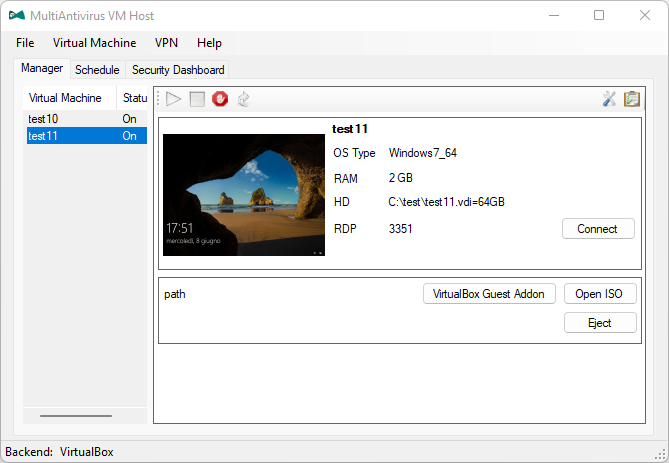Screen dimensions: 669x463
Task: Open the VM settings tools icon
Action: (609, 99)
